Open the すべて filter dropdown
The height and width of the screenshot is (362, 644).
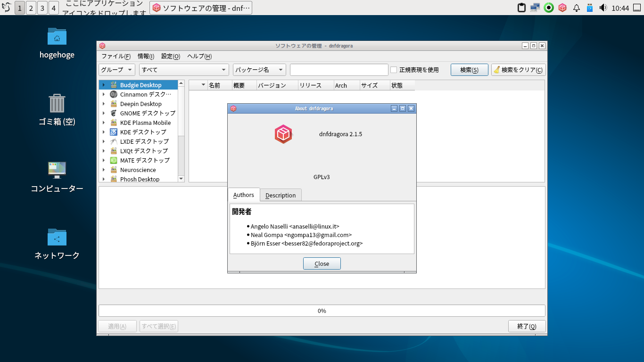pyautogui.click(x=184, y=70)
